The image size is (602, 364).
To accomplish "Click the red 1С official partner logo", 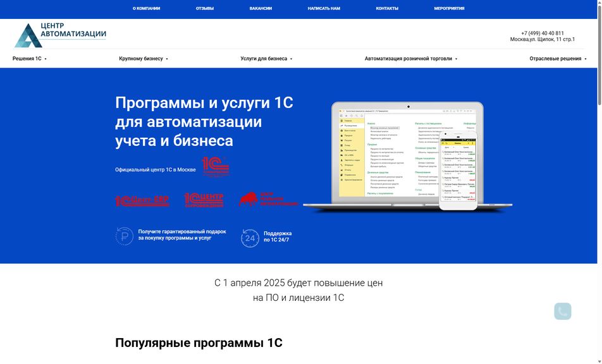I will tap(216, 166).
